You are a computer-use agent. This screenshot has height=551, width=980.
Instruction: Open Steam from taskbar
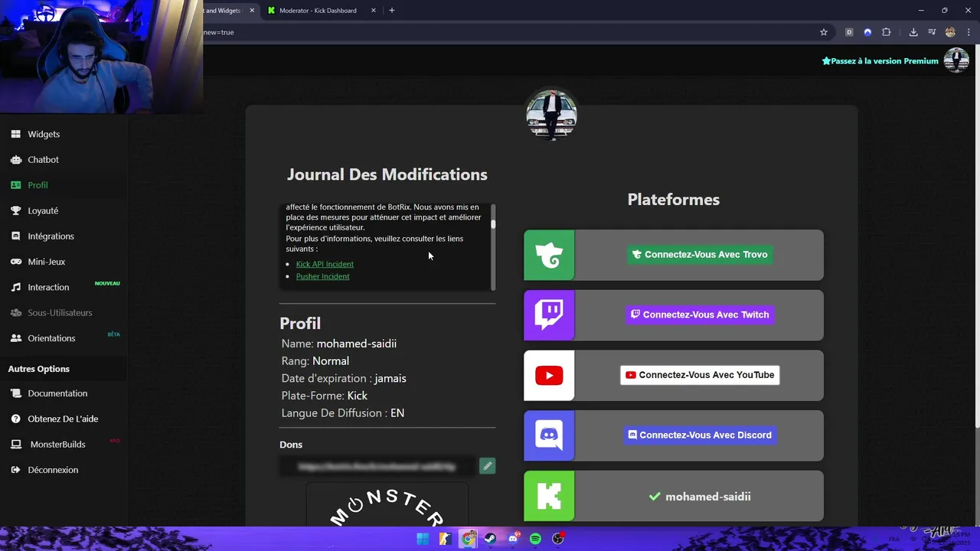tap(491, 539)
